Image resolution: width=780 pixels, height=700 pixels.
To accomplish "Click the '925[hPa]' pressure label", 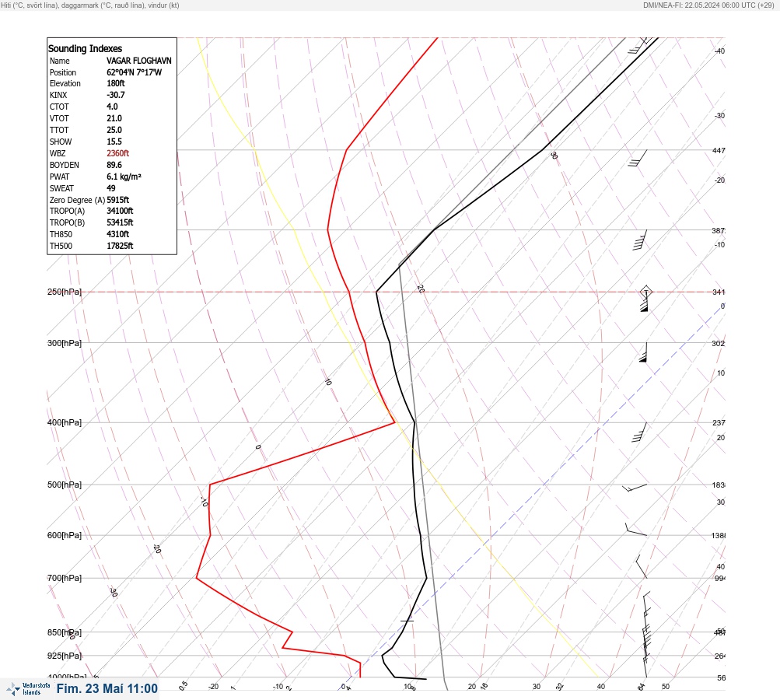I will tap(65, 656).
